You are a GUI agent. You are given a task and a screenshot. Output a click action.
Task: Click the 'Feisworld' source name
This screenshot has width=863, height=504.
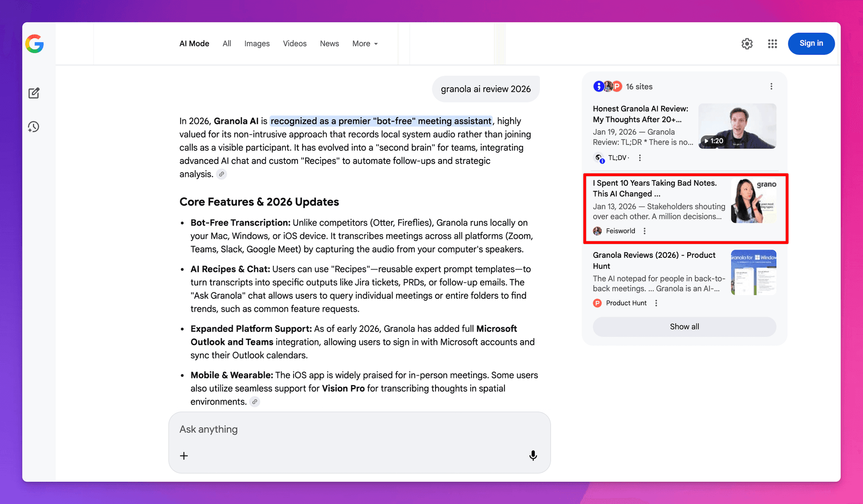(621, 231)
